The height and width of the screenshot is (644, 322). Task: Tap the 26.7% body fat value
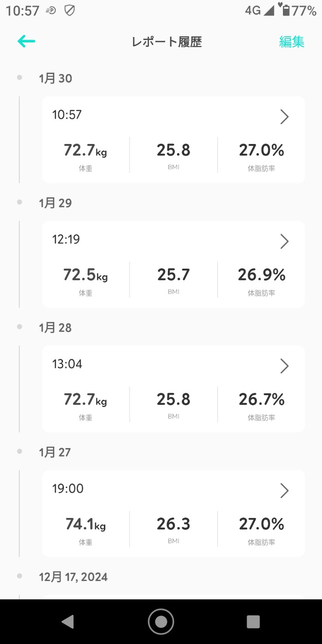coord(261,400)
